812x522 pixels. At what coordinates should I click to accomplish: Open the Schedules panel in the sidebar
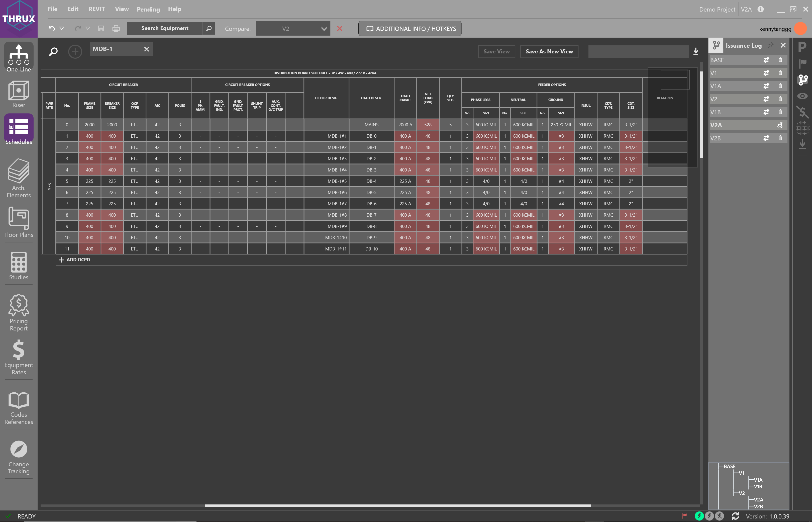click(19, 130)
